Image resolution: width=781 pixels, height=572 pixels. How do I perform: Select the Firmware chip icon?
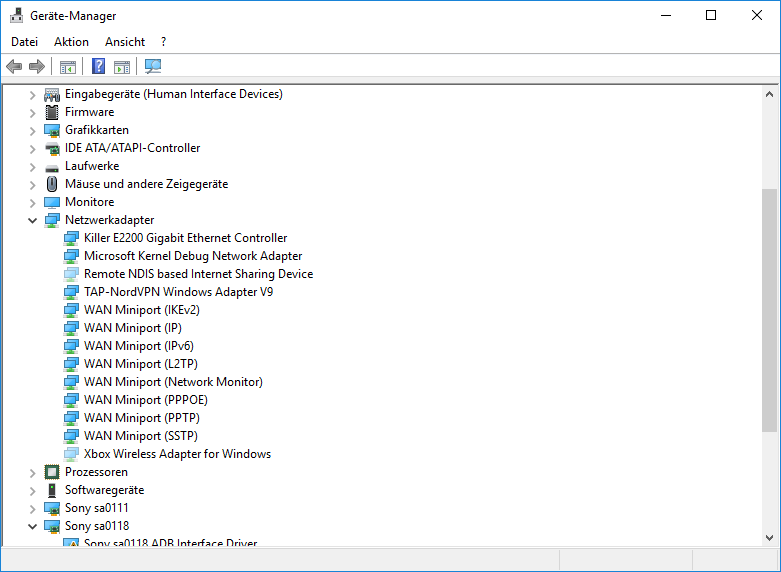point(52,112)
